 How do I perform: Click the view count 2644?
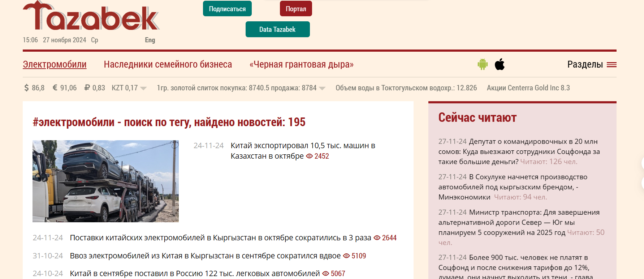(389, 238)
